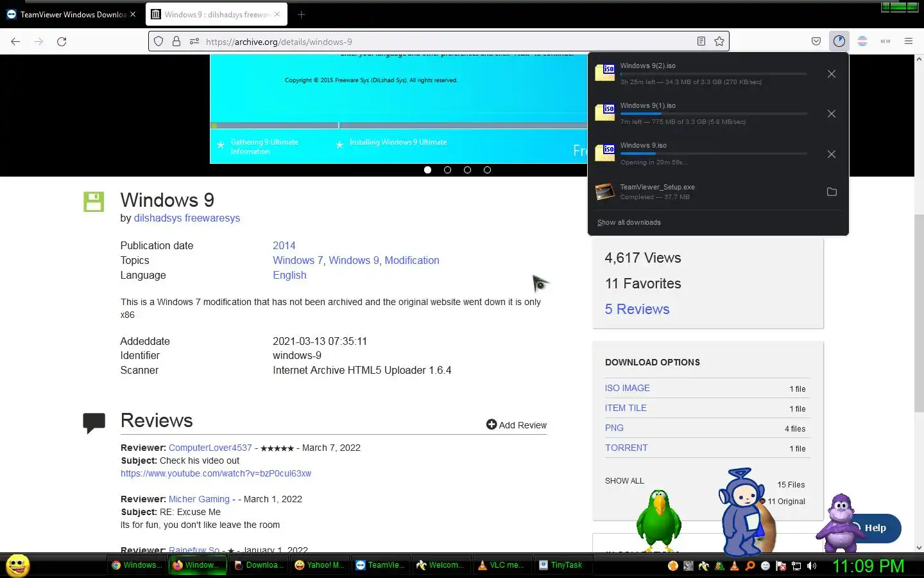
Task: Open the smiley face Start button
Action: point(18,565)
